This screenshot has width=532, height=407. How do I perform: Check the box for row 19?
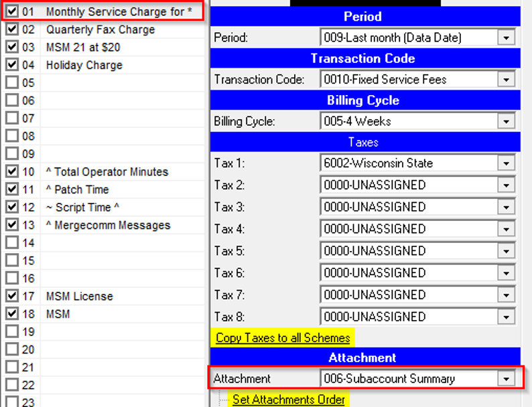click(12, 332)
